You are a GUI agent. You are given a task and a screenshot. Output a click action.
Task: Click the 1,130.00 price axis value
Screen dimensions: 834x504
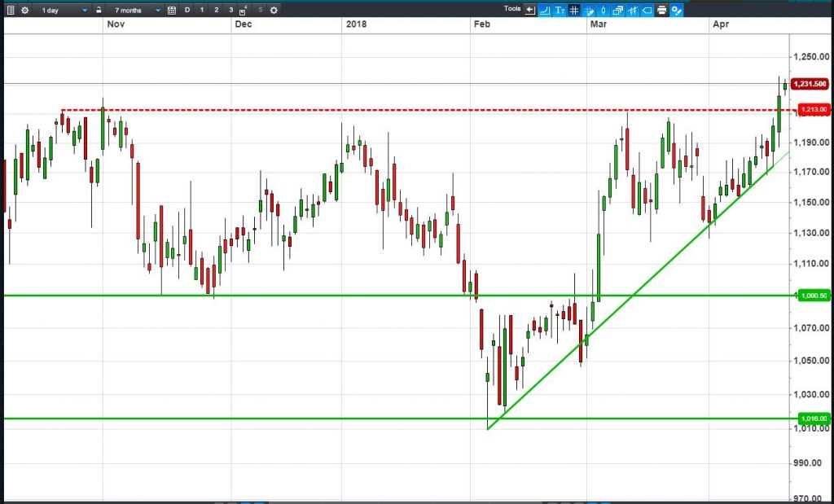[811, 233]
